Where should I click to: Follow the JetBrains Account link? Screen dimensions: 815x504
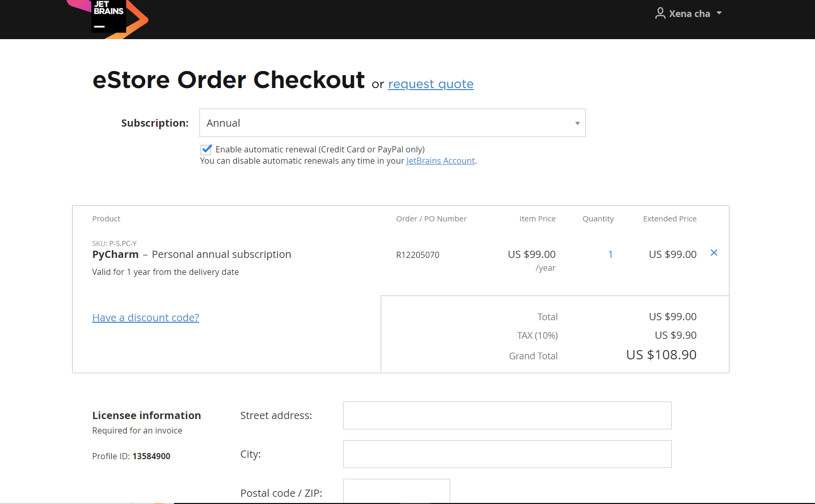coord(440,161)
